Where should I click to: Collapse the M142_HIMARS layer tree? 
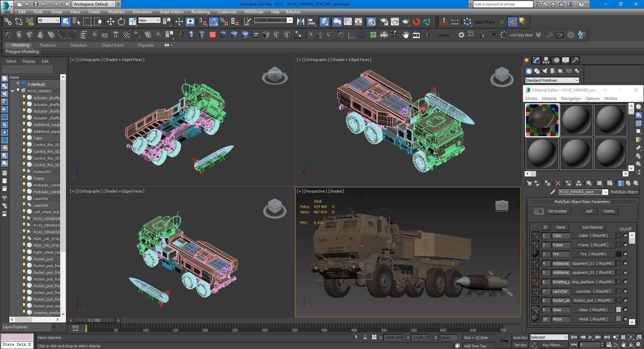tap(12, 91)
